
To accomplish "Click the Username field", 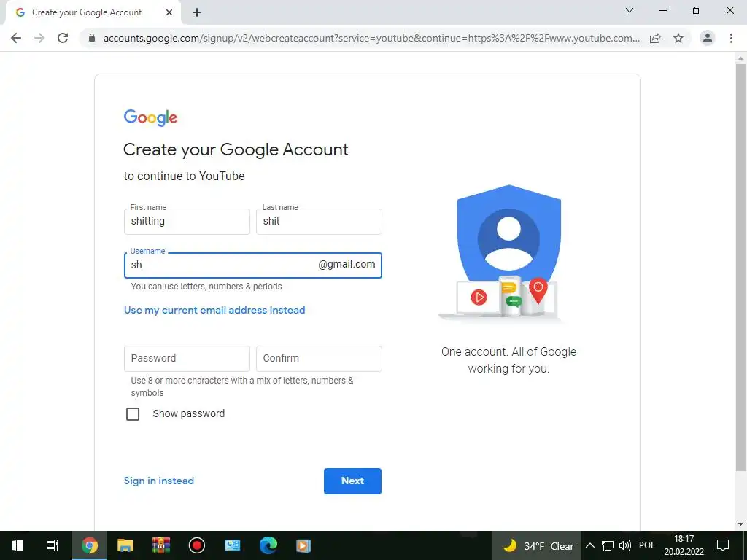I will tap(253, 265).
